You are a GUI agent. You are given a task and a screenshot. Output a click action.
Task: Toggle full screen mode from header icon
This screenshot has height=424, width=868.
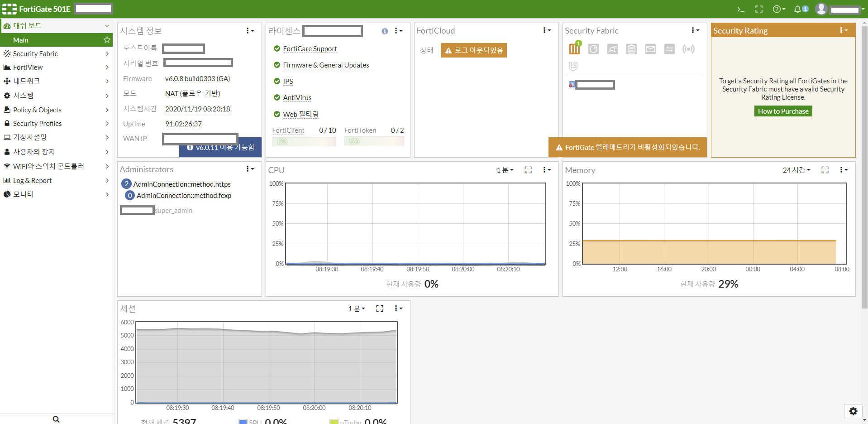pyautogui.click(x=759, y=9)
